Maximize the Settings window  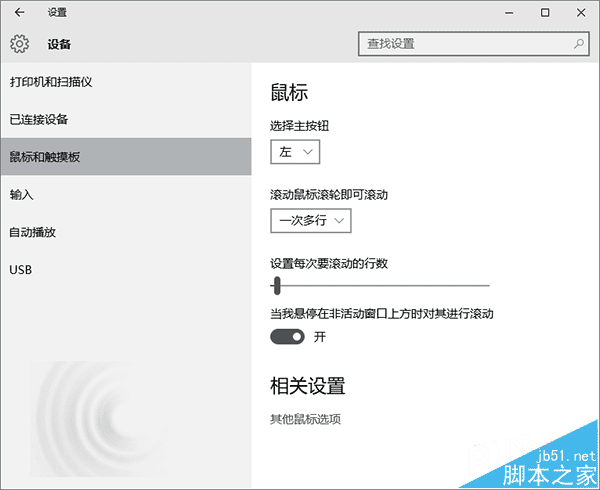pos(545,13)
